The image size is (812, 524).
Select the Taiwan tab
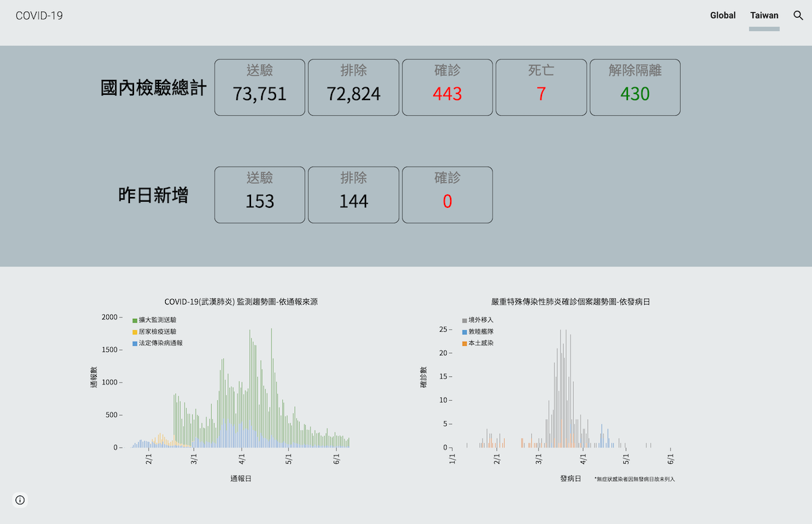(x=764, y=16)
